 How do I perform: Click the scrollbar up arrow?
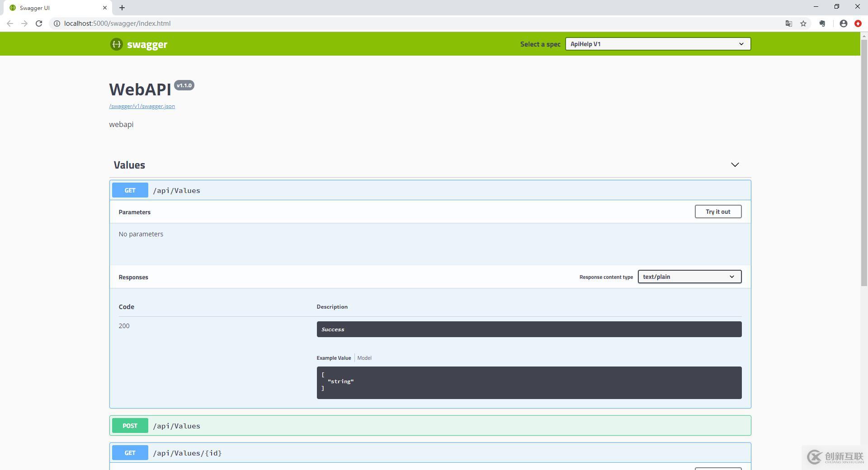pyautogui.click(x=864, y=35)
